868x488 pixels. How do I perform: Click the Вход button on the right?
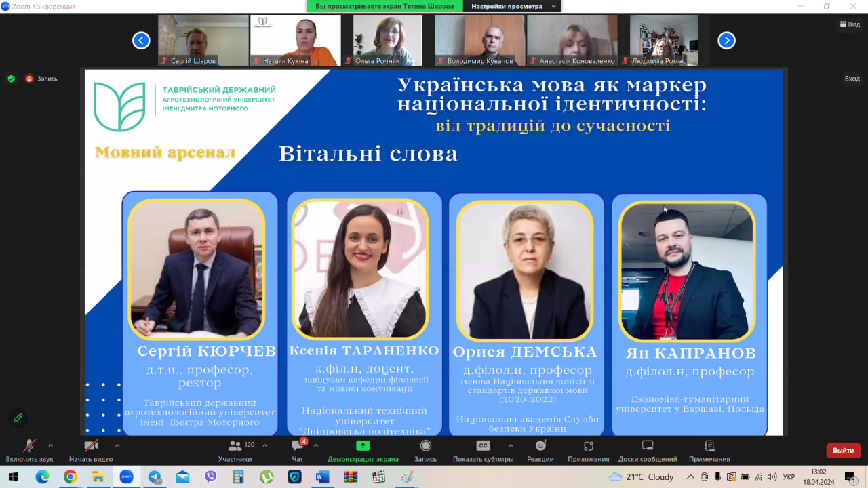pos(852,79)
